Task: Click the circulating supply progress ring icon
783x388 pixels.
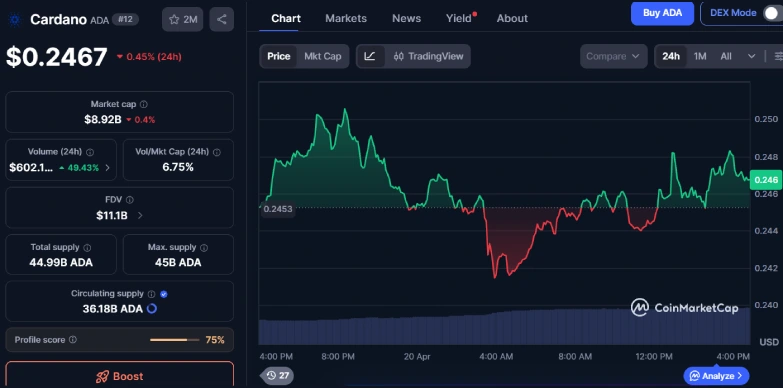Action: click(152, 309)
